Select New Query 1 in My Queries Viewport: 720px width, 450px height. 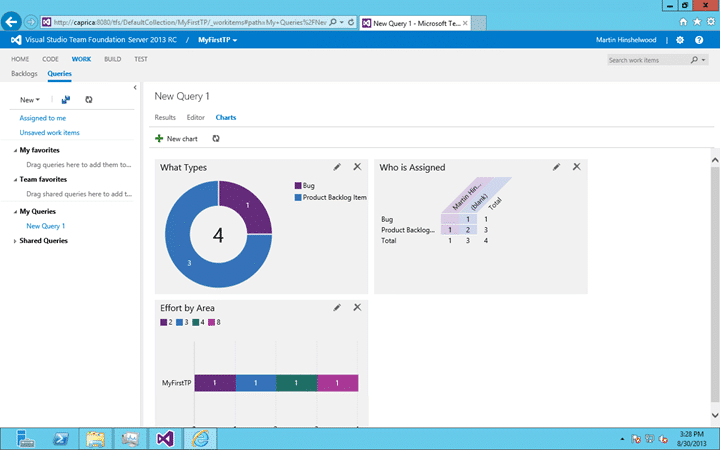click(x=46, y=226)
